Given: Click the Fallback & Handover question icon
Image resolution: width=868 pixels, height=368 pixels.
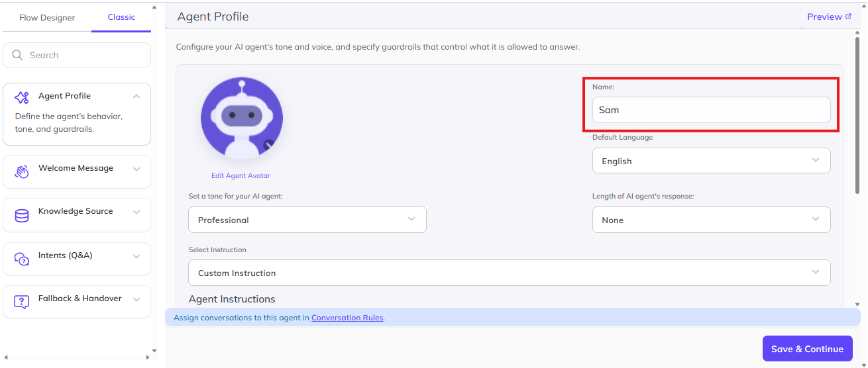Looking at the screenshot, I should point(22,302).
